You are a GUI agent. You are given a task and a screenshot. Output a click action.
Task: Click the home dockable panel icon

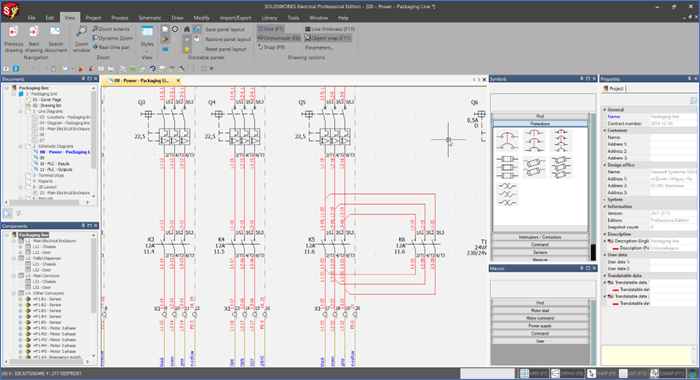tap(187, 29)
